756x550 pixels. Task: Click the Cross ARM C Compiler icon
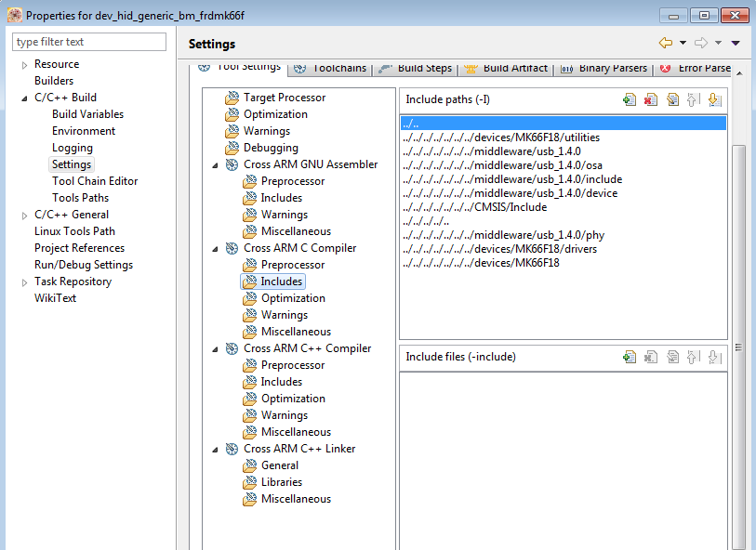click(232, 248)
